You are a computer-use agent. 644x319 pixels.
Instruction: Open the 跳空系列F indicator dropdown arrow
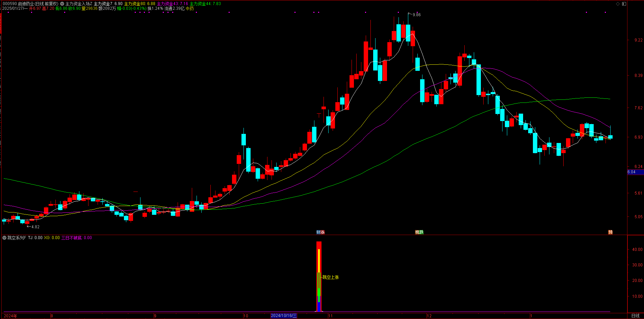point(4,238)
